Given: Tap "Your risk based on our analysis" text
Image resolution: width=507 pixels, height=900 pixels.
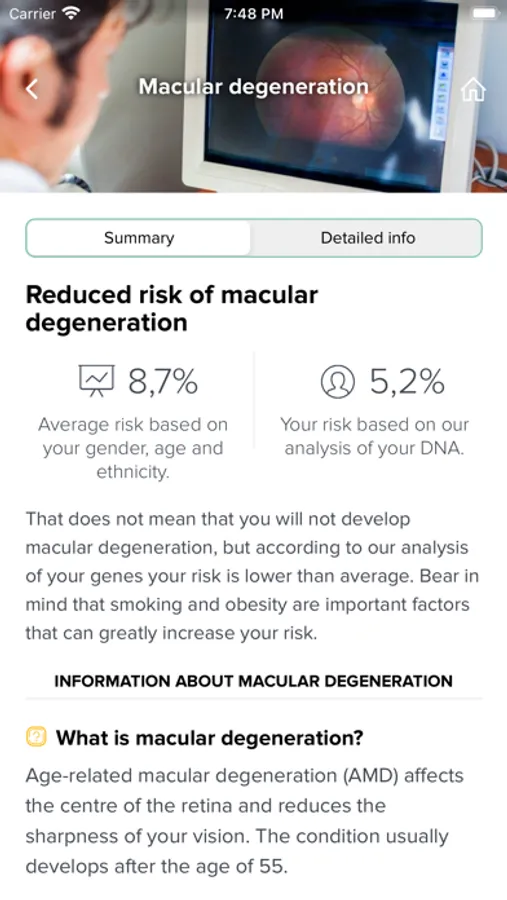Looking at the screenshot, I should 374,436.
